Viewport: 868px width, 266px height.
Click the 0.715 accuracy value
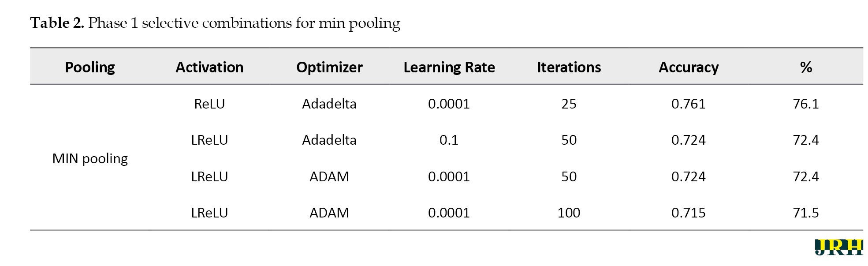click(689, 213)
